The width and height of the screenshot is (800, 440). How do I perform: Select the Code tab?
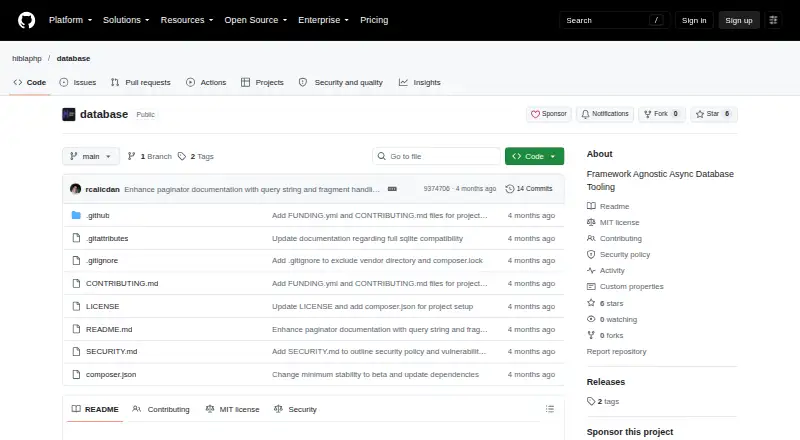(30, 82)
